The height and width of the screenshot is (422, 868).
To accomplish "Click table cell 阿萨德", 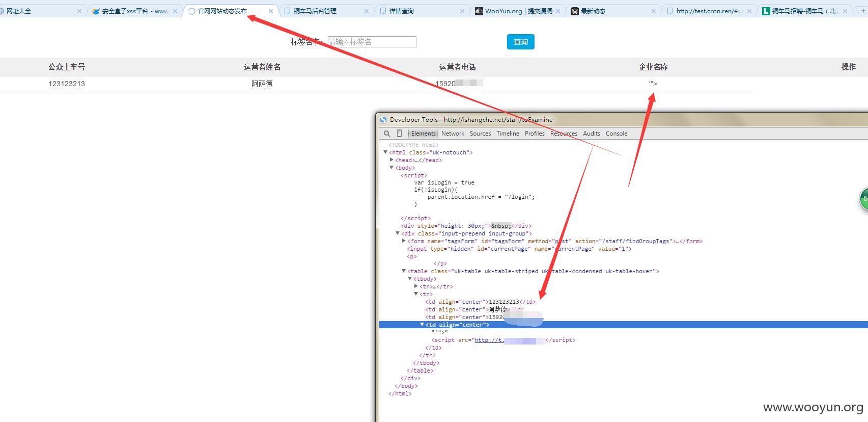I will coord(262,84).
